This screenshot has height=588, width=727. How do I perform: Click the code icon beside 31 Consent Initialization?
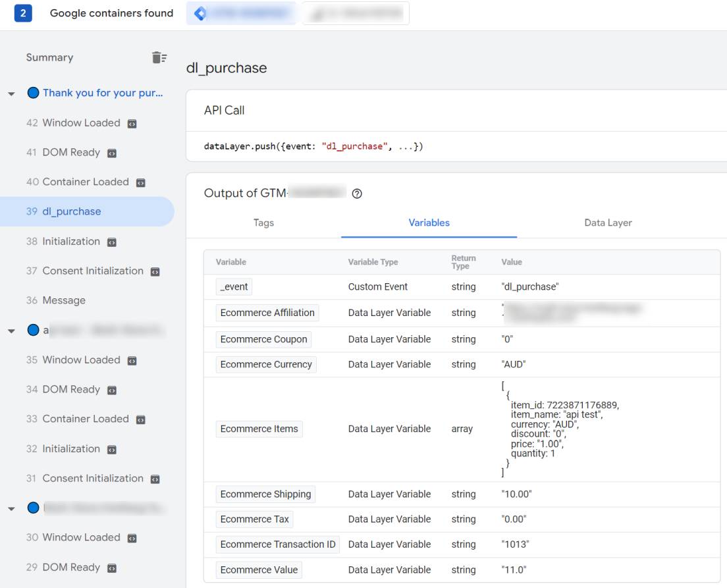pos(155,479)
